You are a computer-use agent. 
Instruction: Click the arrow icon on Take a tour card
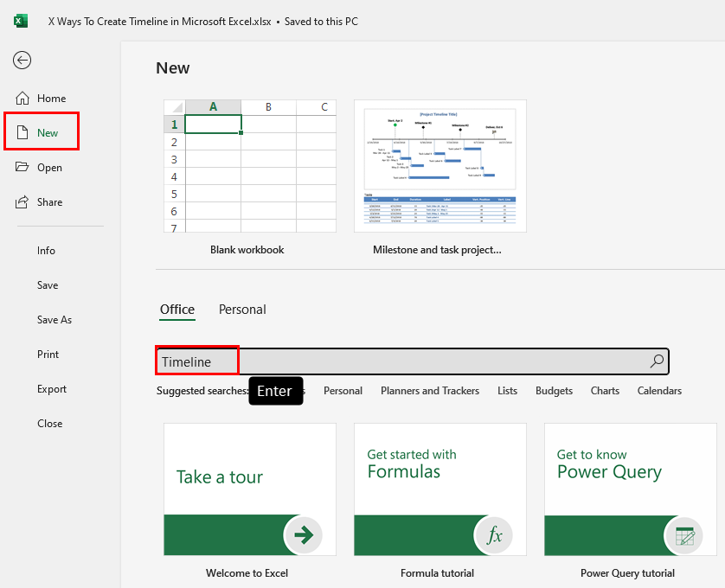click(304, 535)
